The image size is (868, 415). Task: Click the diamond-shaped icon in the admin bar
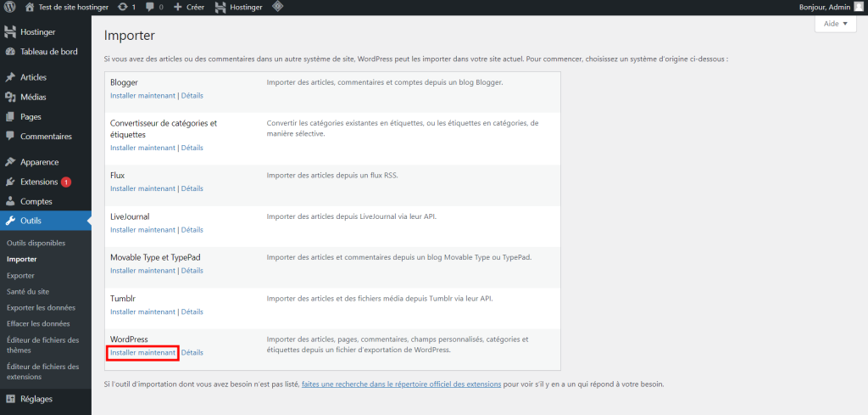[x=278, y=7]
